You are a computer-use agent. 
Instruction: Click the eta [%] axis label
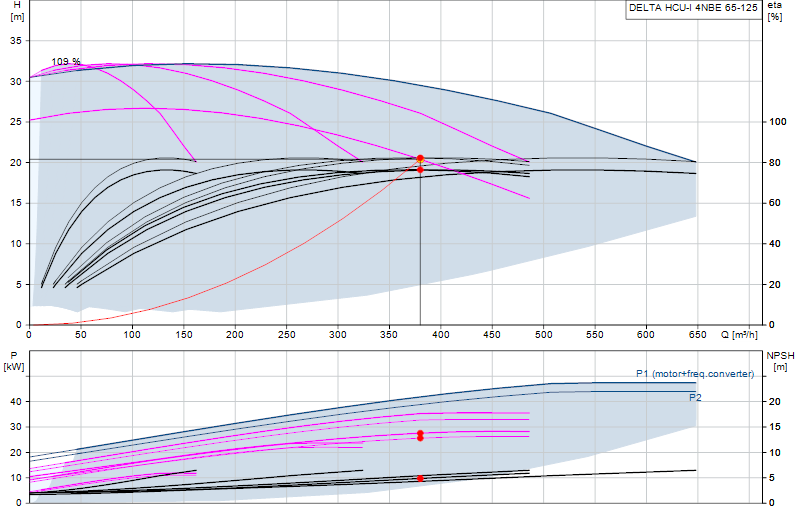774,11
